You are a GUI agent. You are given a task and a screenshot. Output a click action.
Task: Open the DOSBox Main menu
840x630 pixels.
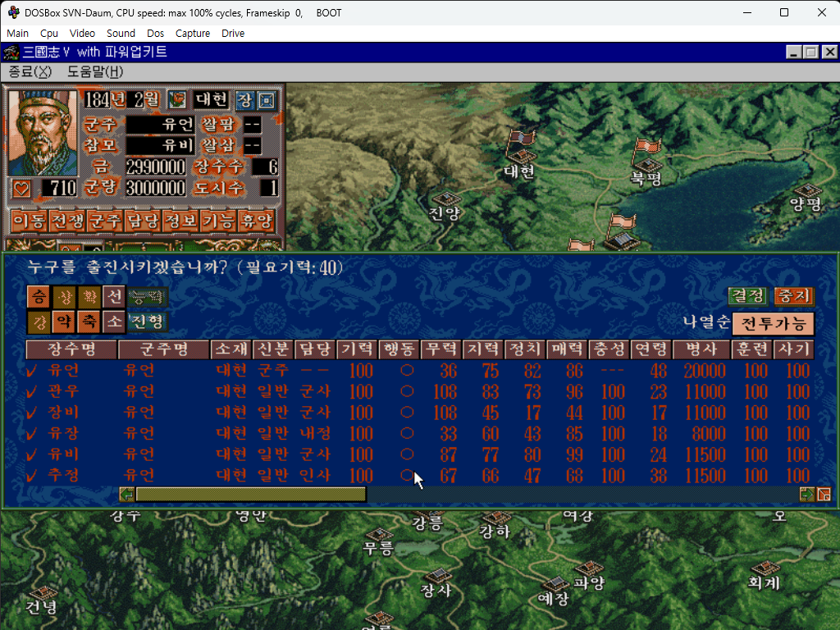18,33
